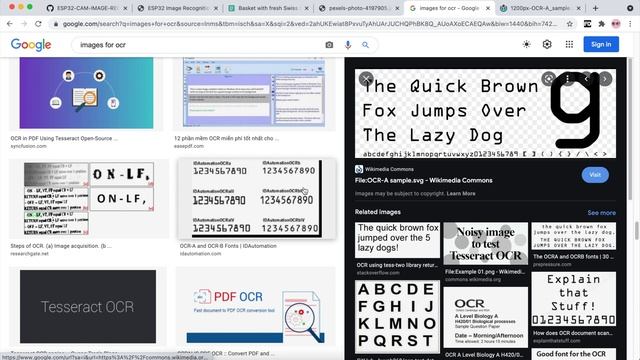Click the page's main vertical scrollbar
Screen dimensions: 640x360
(x=636, y=231)
